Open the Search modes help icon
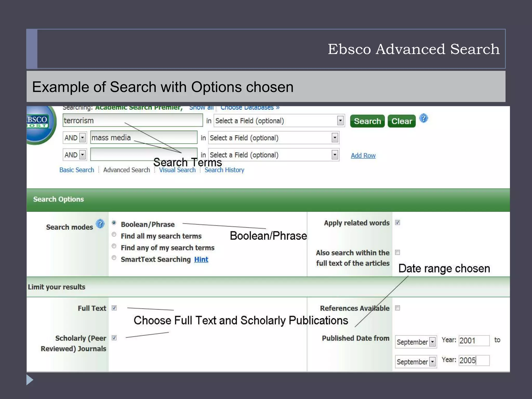 point(100,224)
